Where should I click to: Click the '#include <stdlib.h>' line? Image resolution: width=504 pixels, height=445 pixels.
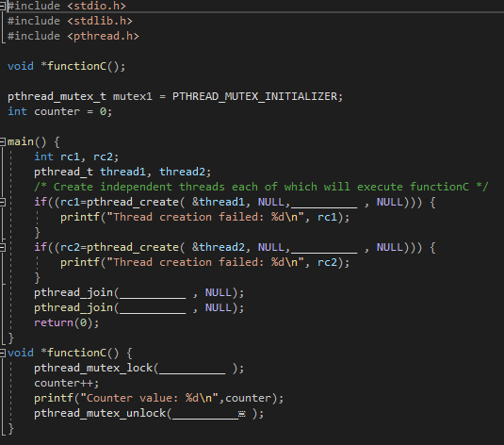click(70, 21)
